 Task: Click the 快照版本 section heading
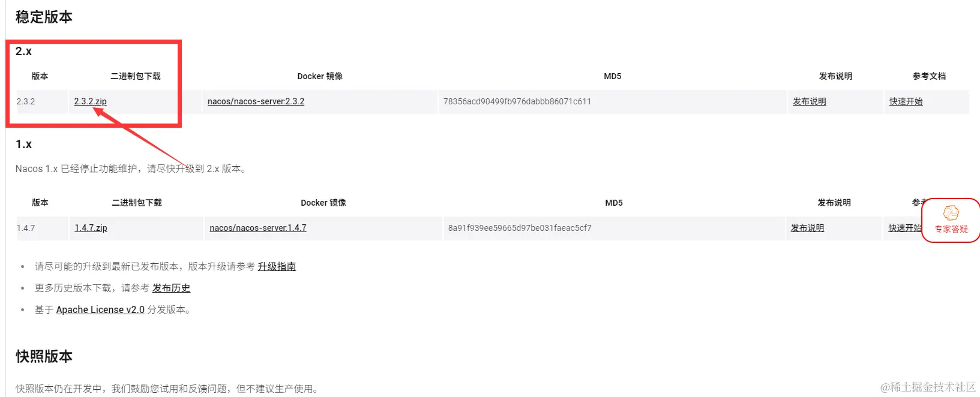44,356
